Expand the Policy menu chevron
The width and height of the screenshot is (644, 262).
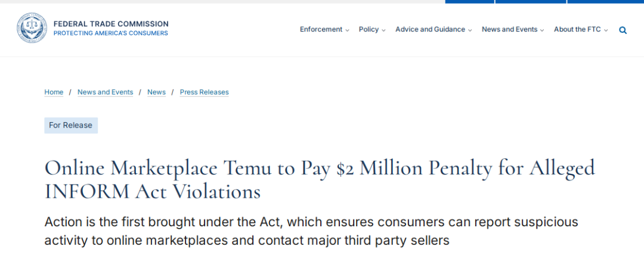coord(383,30)
